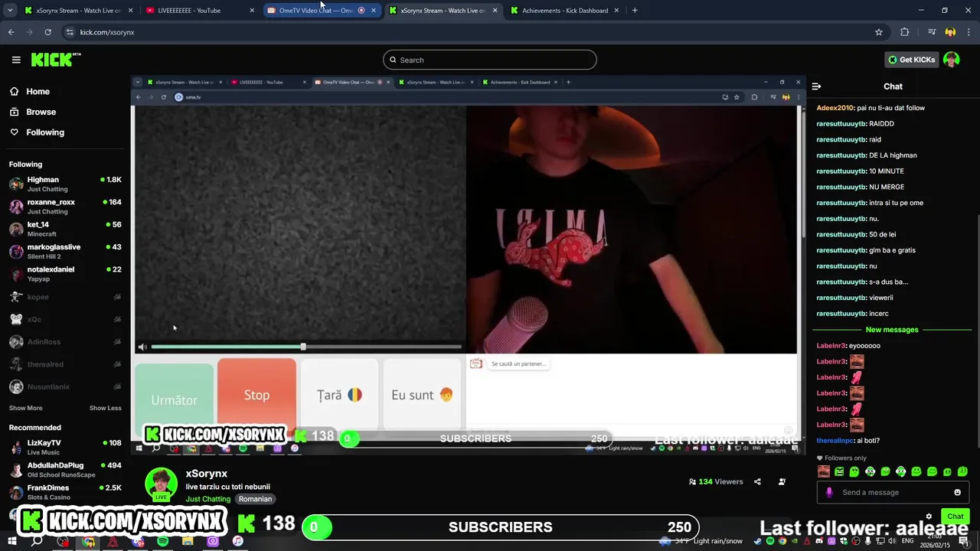Click Stop button in streamed OmeTV
The height and width of the screenshot is (551, 980).
[256, 395]
